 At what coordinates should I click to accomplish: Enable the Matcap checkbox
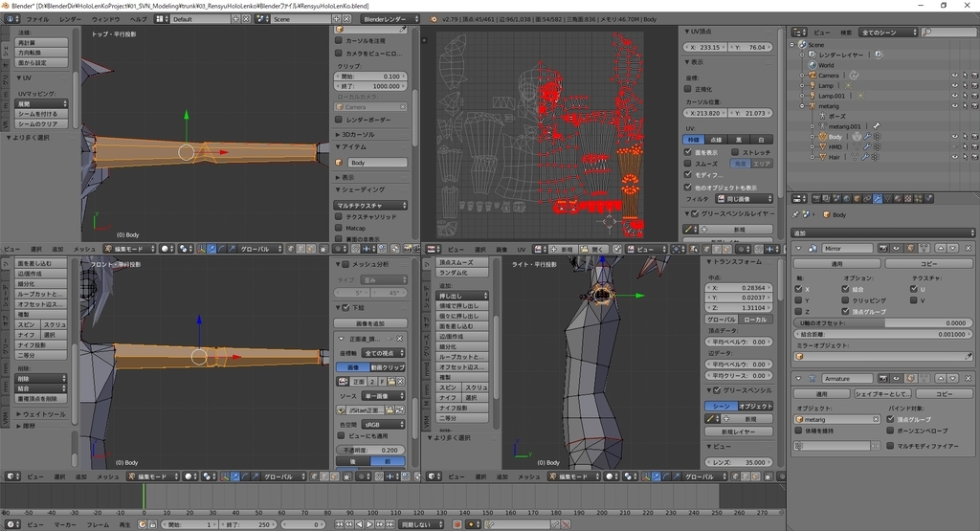pyautogui.click(x=339, y=228)
